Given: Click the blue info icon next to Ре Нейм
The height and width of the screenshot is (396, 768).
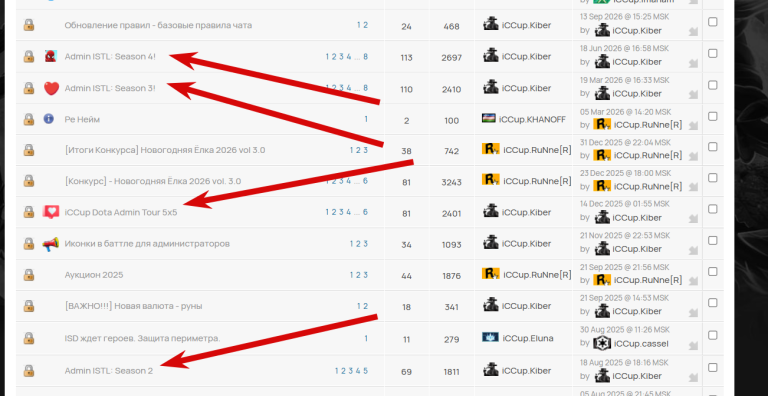Looking at the screenshot, I should point(48,119).
